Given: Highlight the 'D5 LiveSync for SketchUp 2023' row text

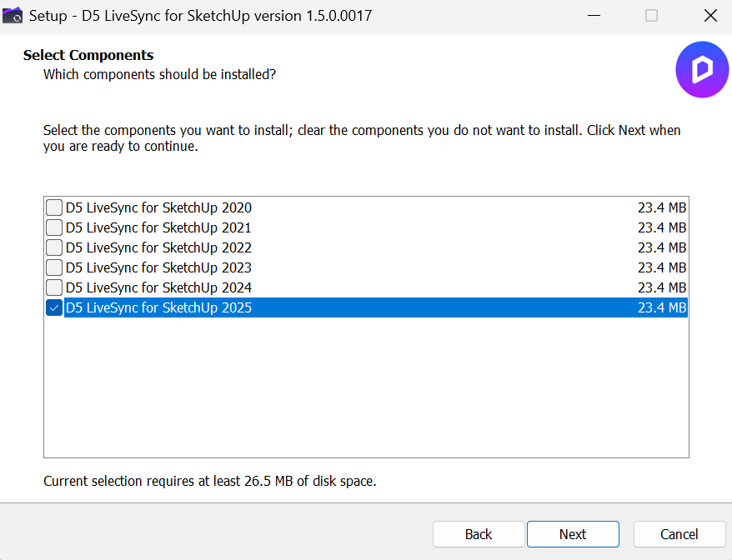Looking at the screenshot, I should [158, 267].
